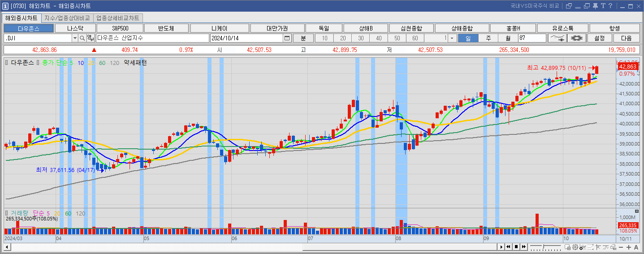Click the linked-symbol icon beside the magnifier
The height and width of the screenshot is (254, 644).
click(x=90, y=38)
